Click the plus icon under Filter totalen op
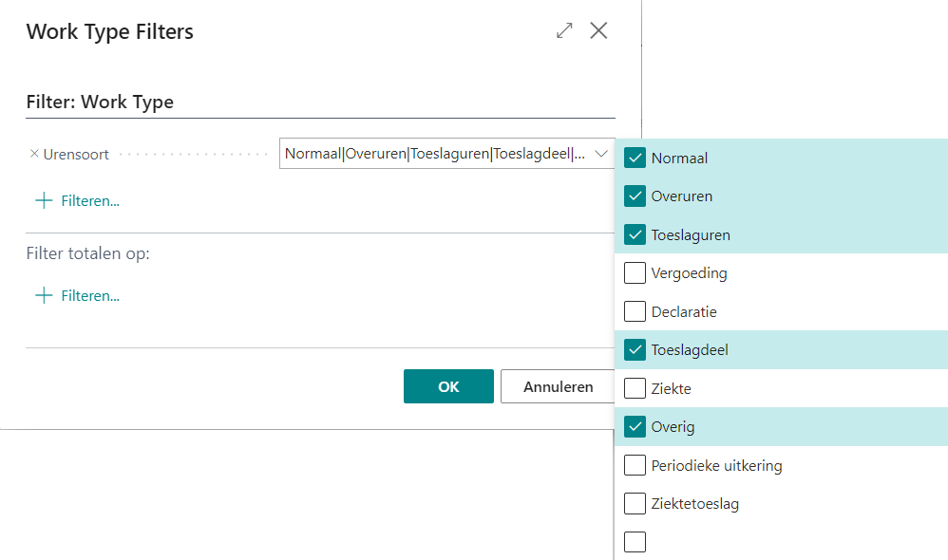This screenshot has width=948, height=560. tap(43, 295)
